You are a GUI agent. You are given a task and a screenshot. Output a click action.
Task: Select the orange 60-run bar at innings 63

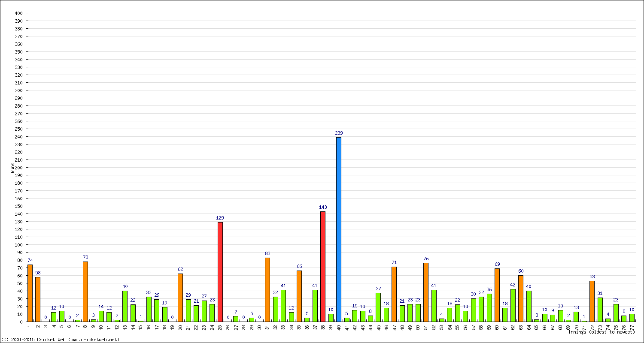(x=521, y=298)
